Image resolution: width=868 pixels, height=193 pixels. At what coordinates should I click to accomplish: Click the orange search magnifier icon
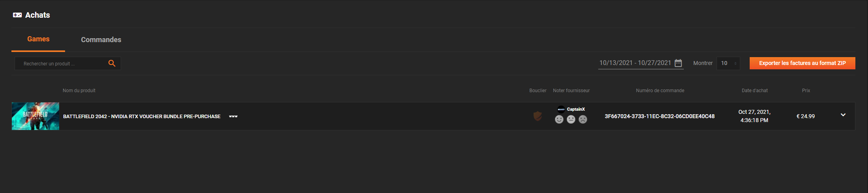coord(112,63)
